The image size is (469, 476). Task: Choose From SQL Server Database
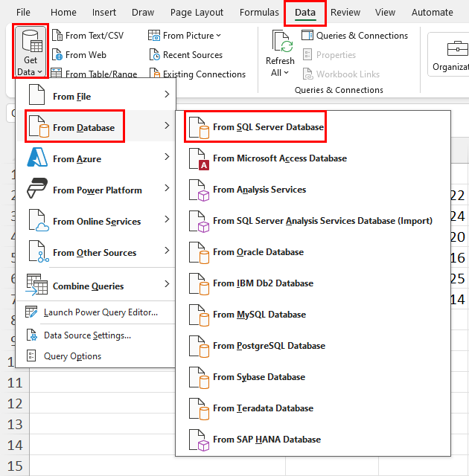point(313,127)
